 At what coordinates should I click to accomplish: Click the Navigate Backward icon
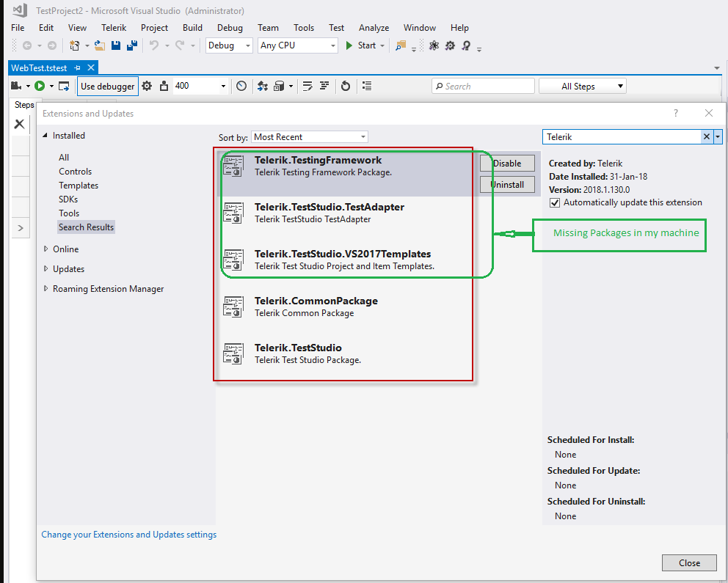pyautogui.click(x=27, y=45)
